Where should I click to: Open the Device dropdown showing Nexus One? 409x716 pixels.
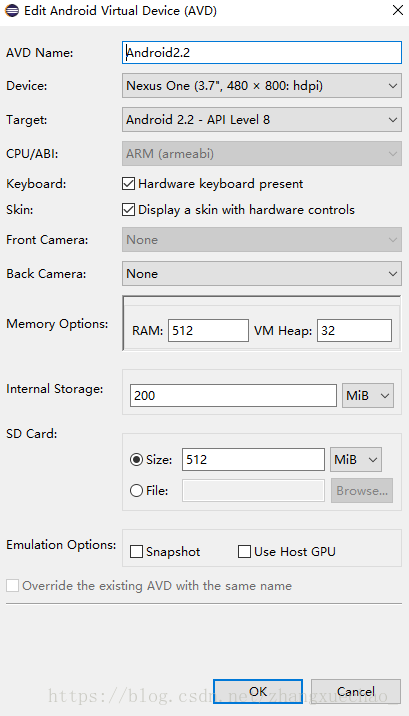[x=262, y=85]
